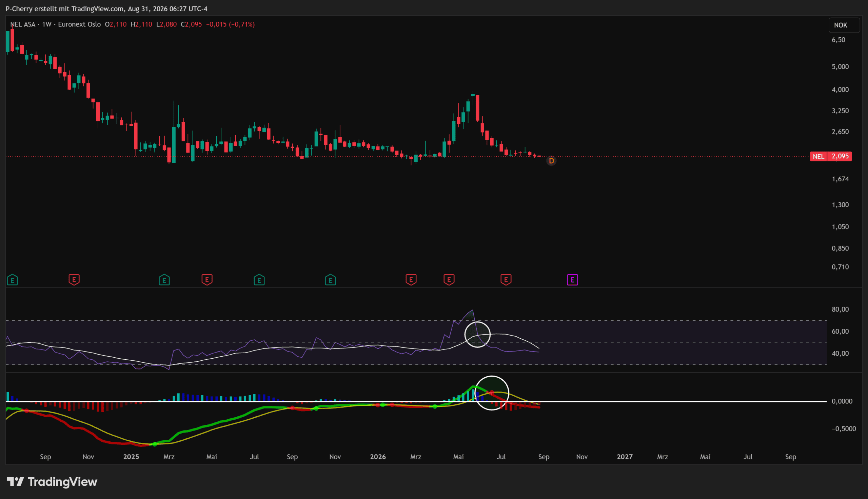The height and width of the screenshot is (499, 868).
Task: Click the P-Cherry TradingView.com caption text
Action: [106, 8]
